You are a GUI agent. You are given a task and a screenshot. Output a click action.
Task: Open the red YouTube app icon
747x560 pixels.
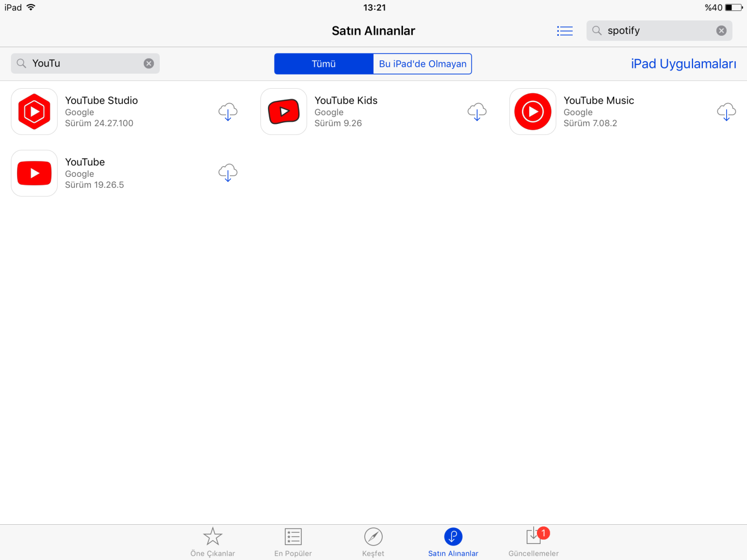(x=34, y=173)
